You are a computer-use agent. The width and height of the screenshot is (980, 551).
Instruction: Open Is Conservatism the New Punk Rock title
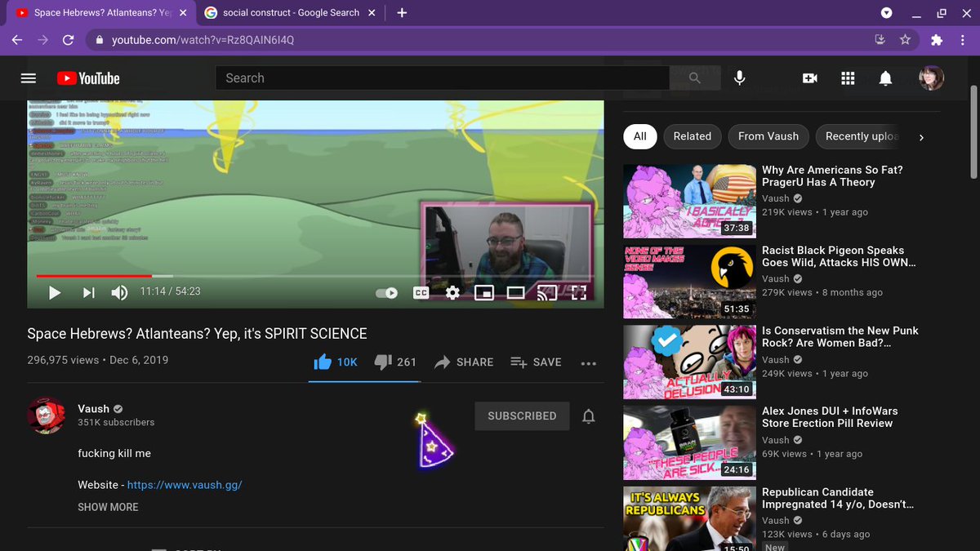(840, 336)
